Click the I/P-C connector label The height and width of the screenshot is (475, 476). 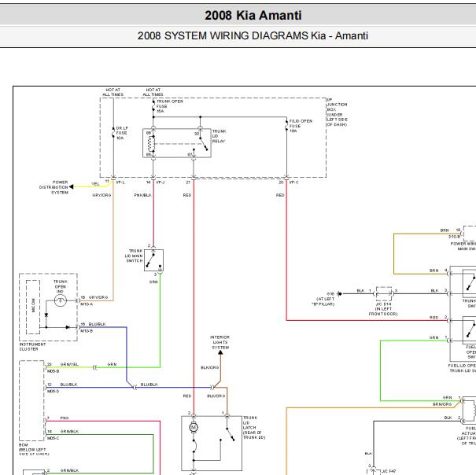[x=293, y=182]
